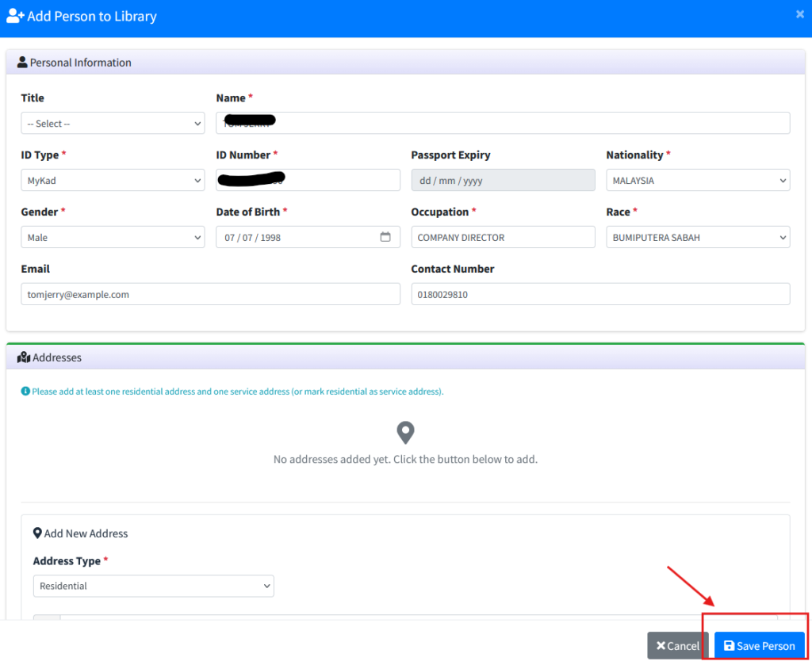Open the Gender dropdown showing Male
Image resolution: width=812 pixels, height=665 pixels.
(x=113, y=237)
